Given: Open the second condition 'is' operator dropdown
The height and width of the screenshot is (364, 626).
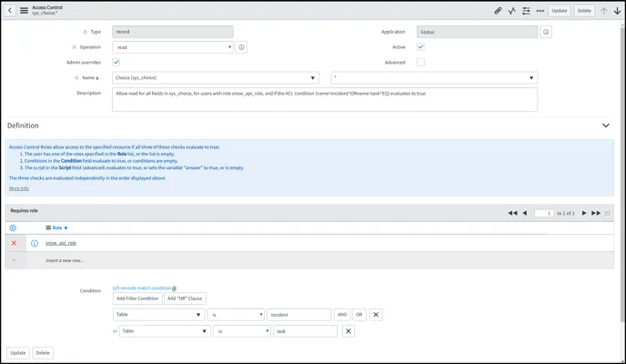Looking at the screenshot, I should [x=242, y=331].
